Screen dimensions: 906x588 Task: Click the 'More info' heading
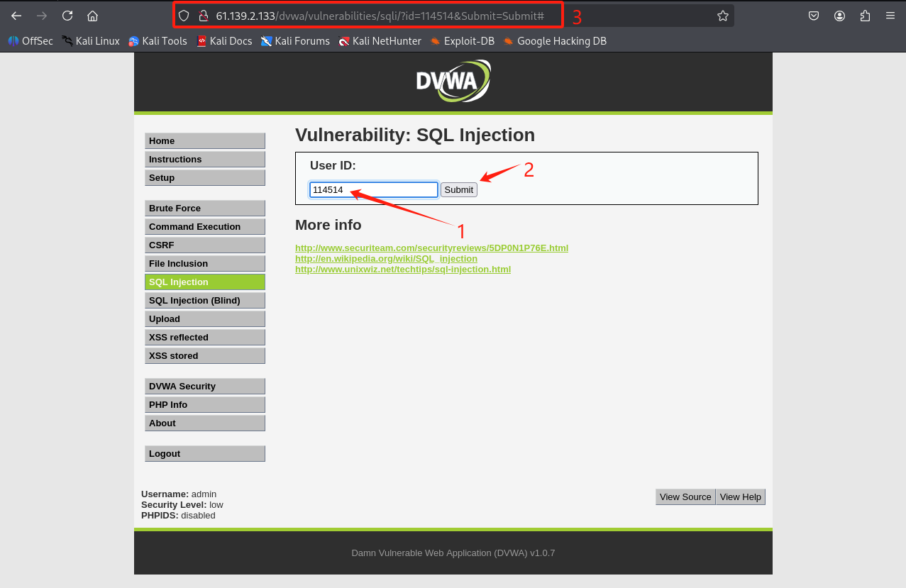pyautogui.click(x=328, y=225)
